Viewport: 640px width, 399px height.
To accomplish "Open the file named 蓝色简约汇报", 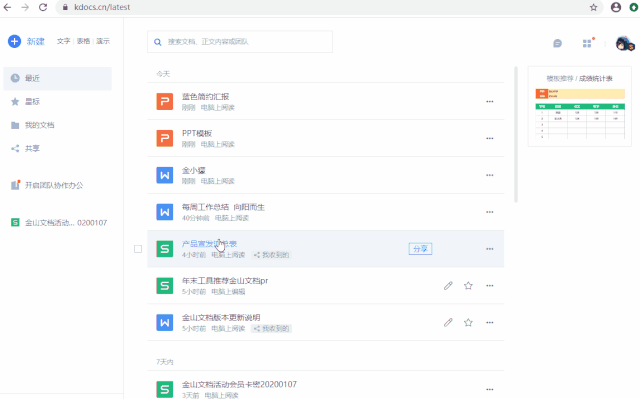I will coord(205,97).
